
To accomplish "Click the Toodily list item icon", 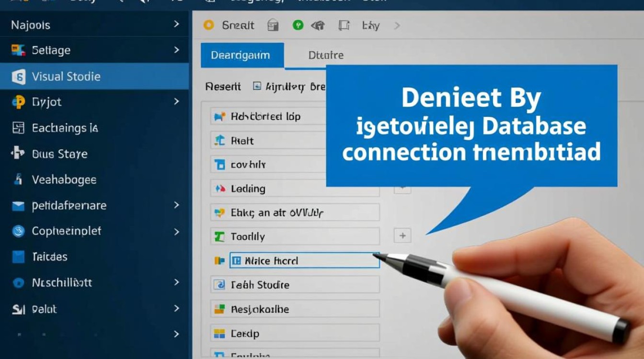I will pos(219,236).
